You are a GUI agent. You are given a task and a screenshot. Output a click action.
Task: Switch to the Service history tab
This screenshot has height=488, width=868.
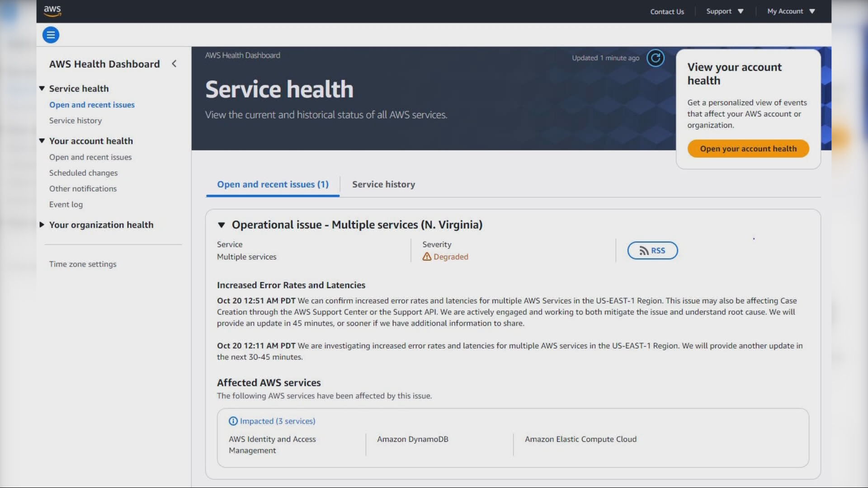[383, 184]
